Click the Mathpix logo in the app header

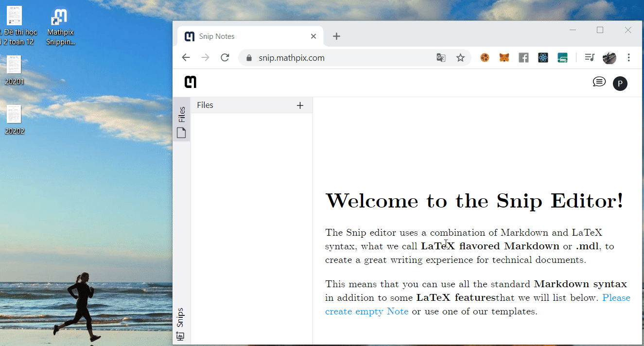(x=191, y=82)
